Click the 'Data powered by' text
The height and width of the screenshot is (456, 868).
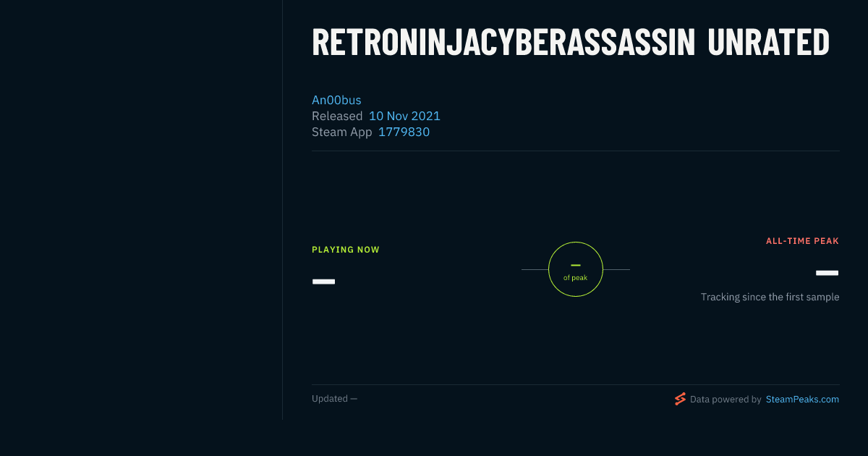point(726,399)
